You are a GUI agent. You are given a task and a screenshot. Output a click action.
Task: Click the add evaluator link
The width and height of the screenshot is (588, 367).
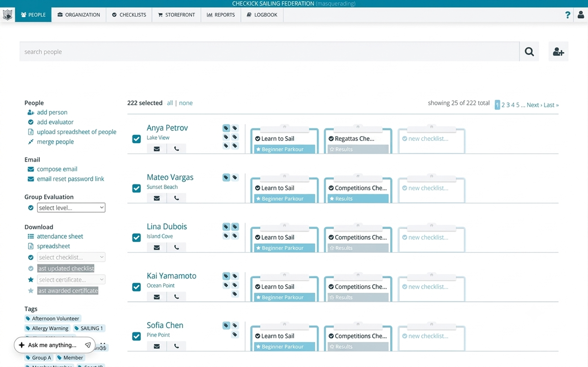55,122
